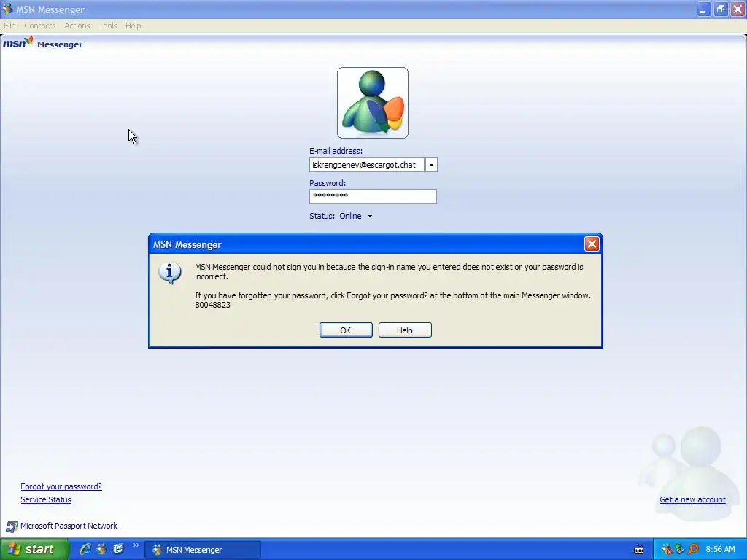This screenshot has height=560, width=747.
Task: Open the File menu
Action: pos(9,26)
